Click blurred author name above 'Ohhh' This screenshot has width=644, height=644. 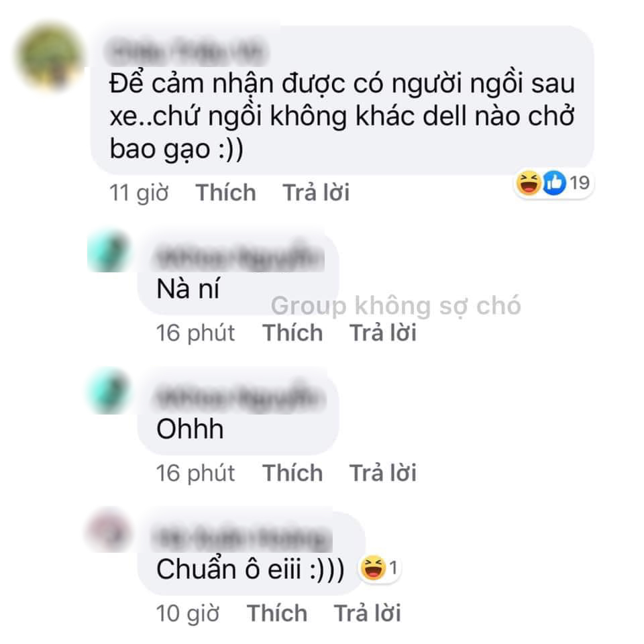tap(239, 398)
